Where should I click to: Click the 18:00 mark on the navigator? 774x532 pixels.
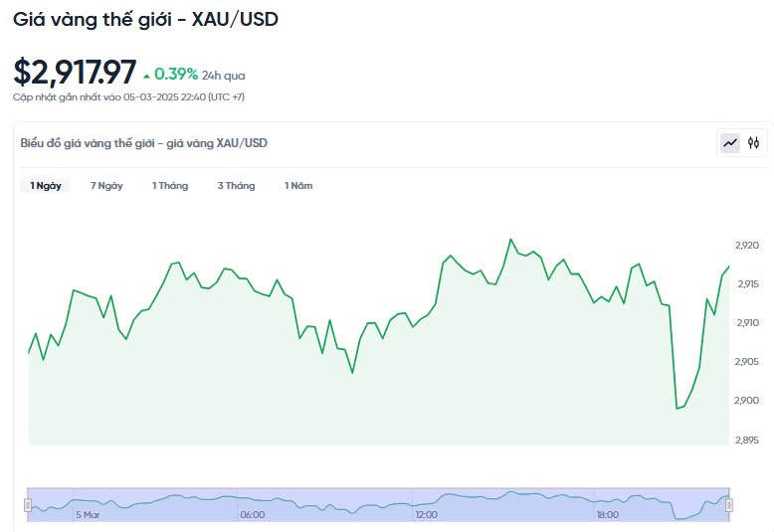(606, 515)
